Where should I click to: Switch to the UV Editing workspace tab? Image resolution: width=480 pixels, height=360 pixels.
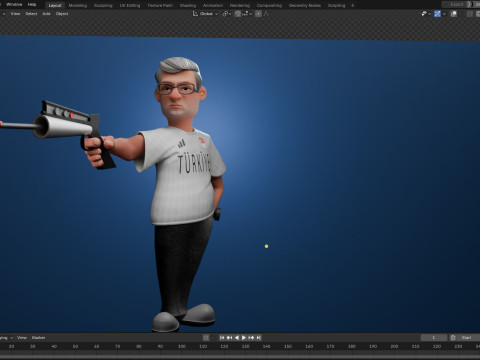click(x=130, y=5)
